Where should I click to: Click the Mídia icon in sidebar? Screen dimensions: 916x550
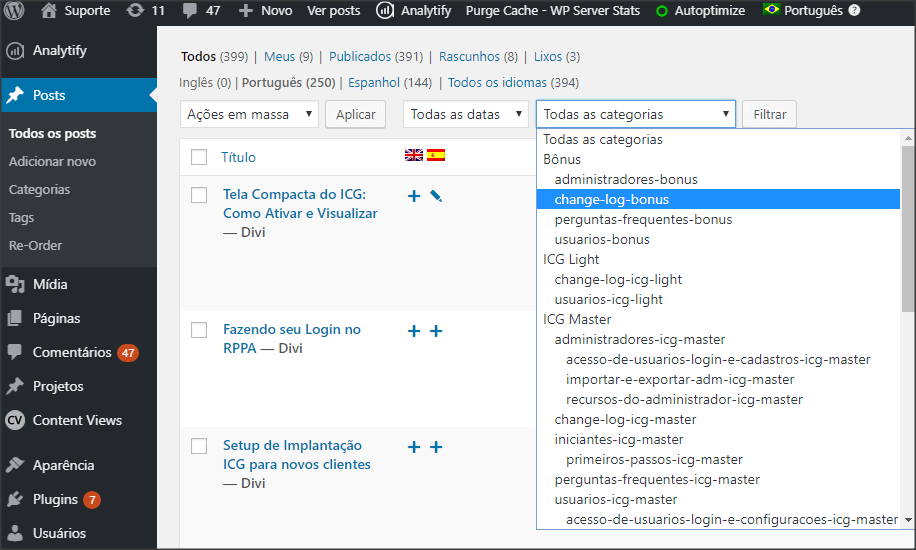[15, 284]
